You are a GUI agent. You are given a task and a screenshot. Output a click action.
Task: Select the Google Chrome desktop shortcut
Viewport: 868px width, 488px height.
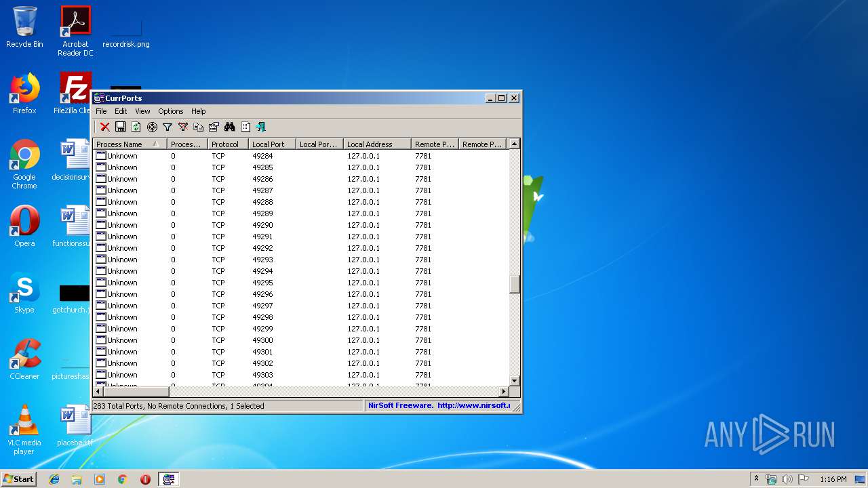tap(24, 164)
